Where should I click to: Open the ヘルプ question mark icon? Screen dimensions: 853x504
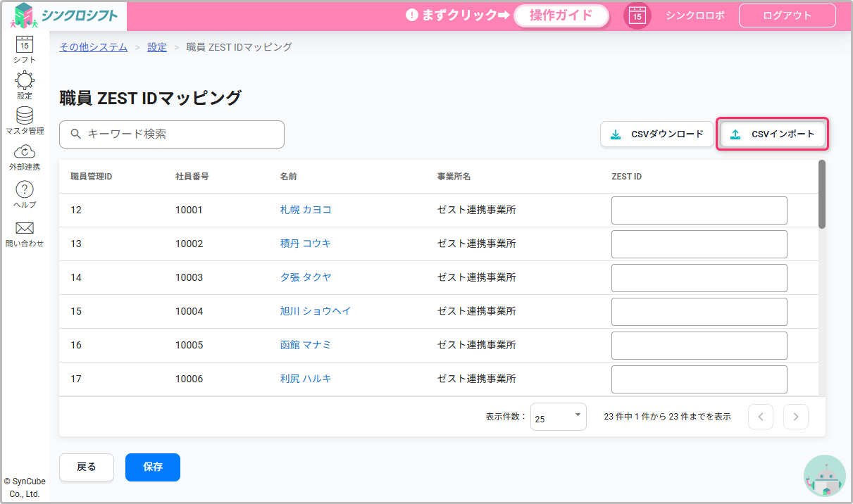pyautogui.click(x=25, y=190)
